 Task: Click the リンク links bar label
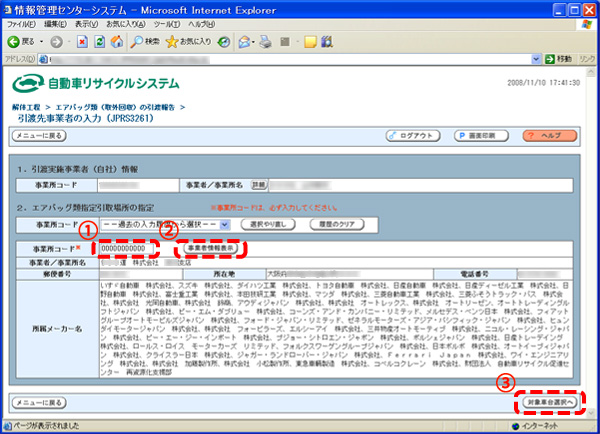pos(587,59)
